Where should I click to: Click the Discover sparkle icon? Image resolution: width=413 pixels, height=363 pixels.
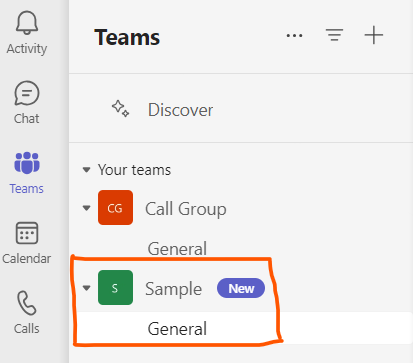coord(120,109)
